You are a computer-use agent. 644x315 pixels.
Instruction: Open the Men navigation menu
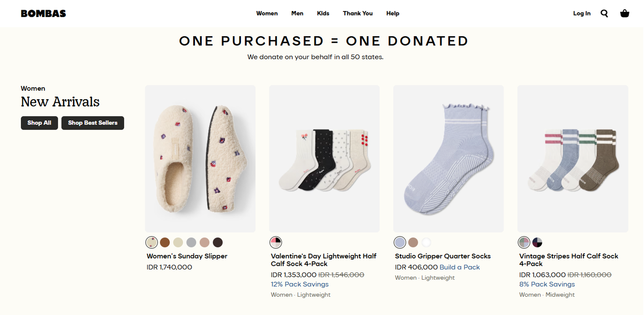pos(297,13)
